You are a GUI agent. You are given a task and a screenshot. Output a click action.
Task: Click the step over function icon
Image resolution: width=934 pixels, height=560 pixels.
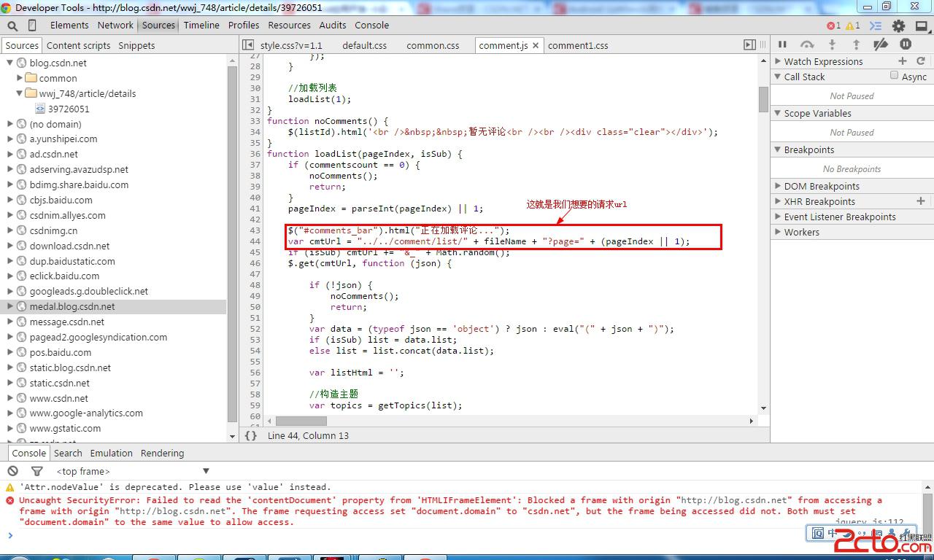pyautogui.click(x=807, y=44)
